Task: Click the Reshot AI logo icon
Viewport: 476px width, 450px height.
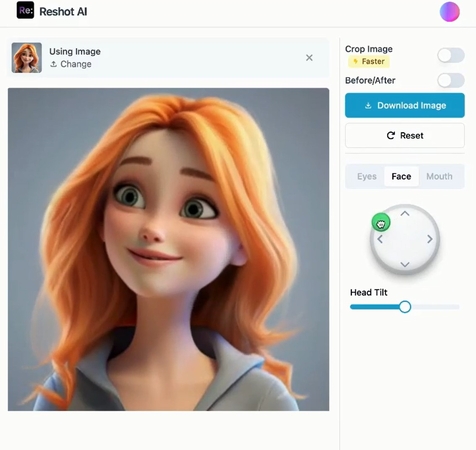Action: (25, 10)
